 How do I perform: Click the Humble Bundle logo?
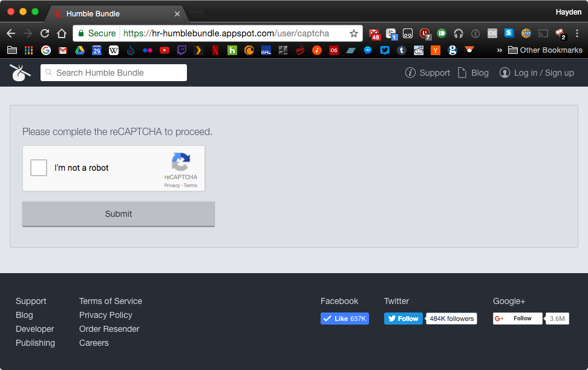(x=20, y=73)
